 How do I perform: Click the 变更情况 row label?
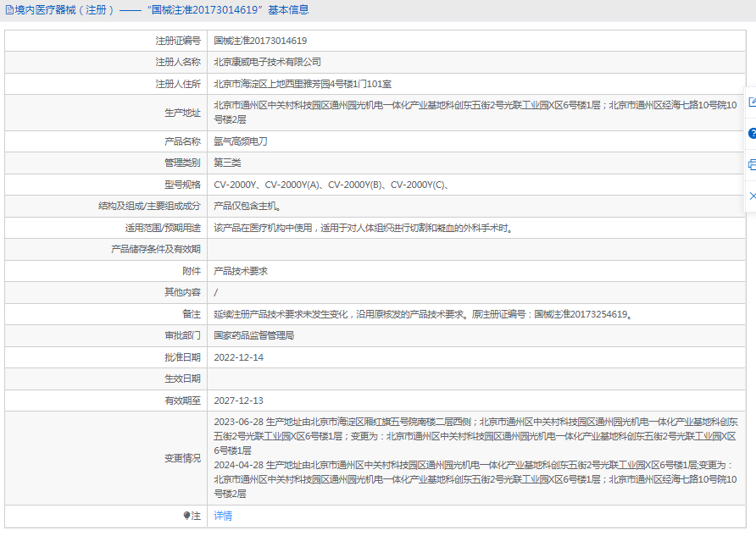[182, 458]
